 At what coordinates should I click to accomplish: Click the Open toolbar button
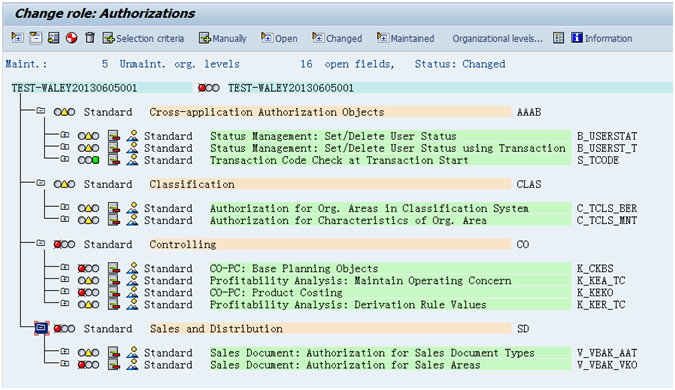pyautogui.click(x=279, y=38)
